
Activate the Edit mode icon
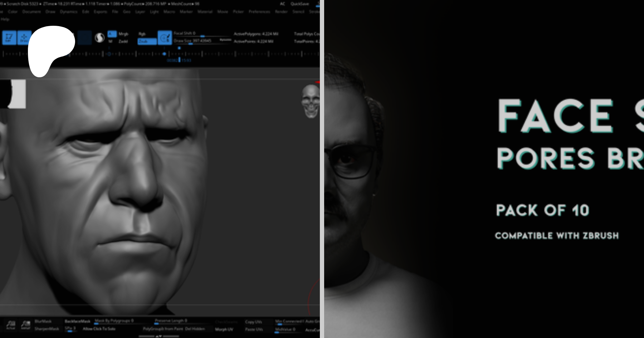coord(9,38)
